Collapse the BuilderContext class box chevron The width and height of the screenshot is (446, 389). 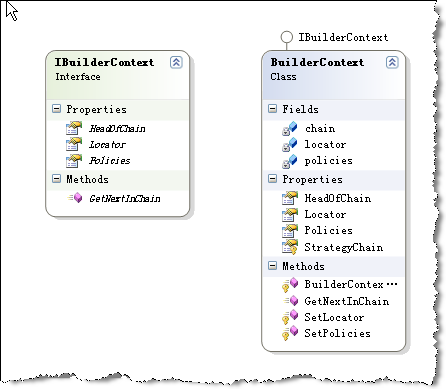coord(392,62)
